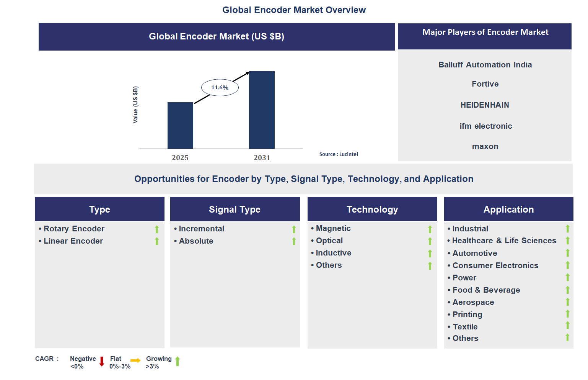Click the growth arrow next to Linear Encoder
Screen dimensions: 588x380
(157, 241)
